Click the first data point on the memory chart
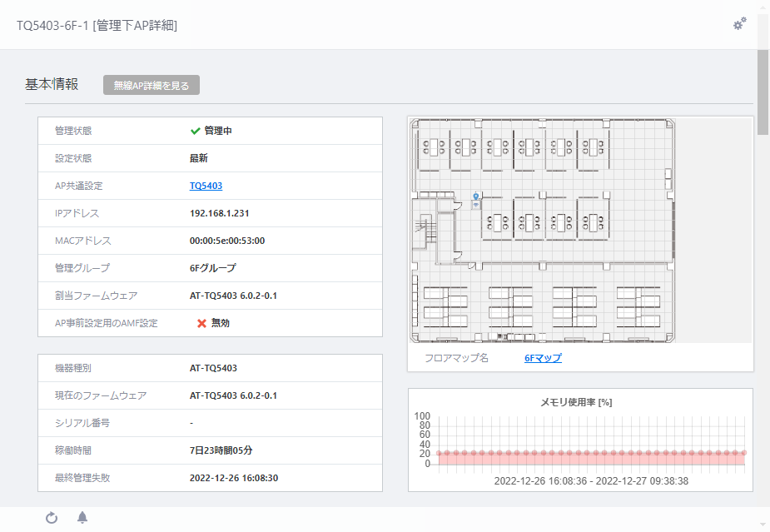The image size is (770, 532). click(x=439, y=453)
